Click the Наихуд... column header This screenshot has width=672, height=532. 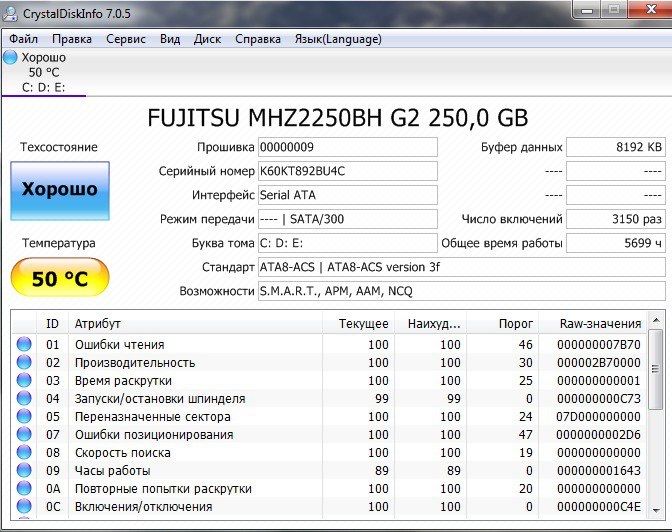[430, 323]
